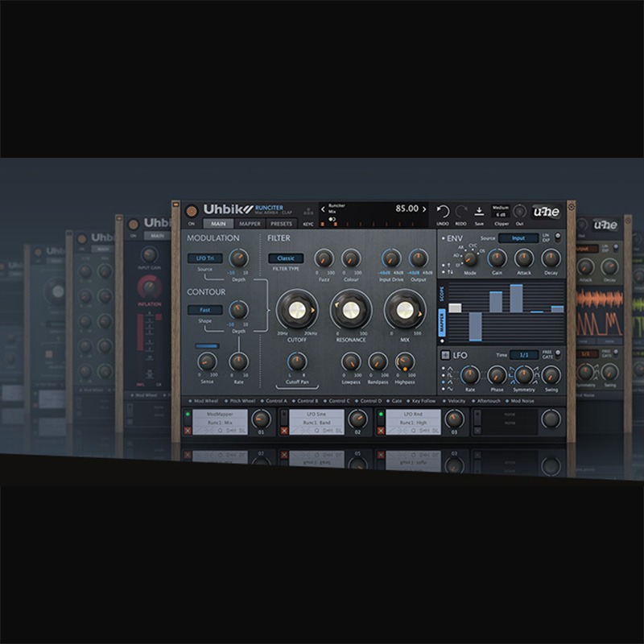Click the Mod Noise source label

tap(522, 401)
